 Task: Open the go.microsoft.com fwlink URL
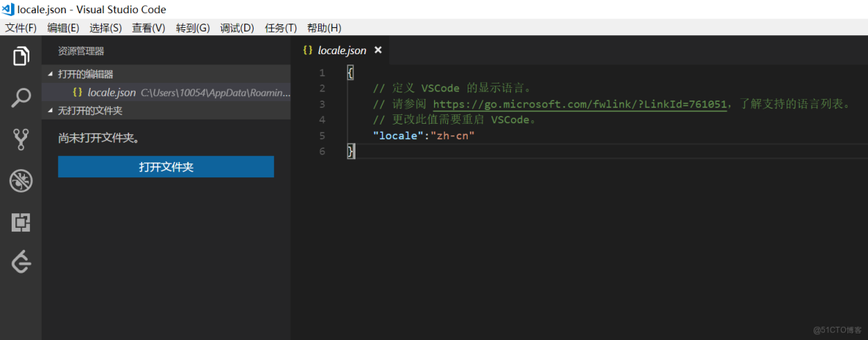pyautogui.click(x=580, y=104)
